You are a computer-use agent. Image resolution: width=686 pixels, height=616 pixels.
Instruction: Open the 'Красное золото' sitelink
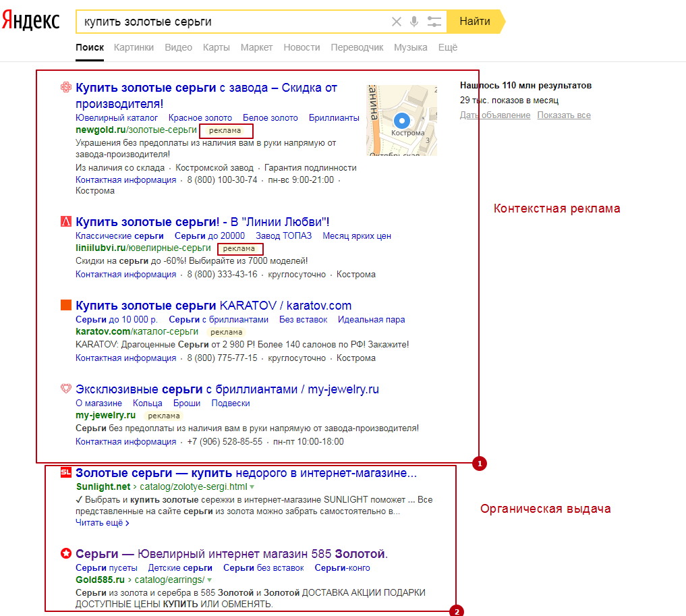[200, 117]
